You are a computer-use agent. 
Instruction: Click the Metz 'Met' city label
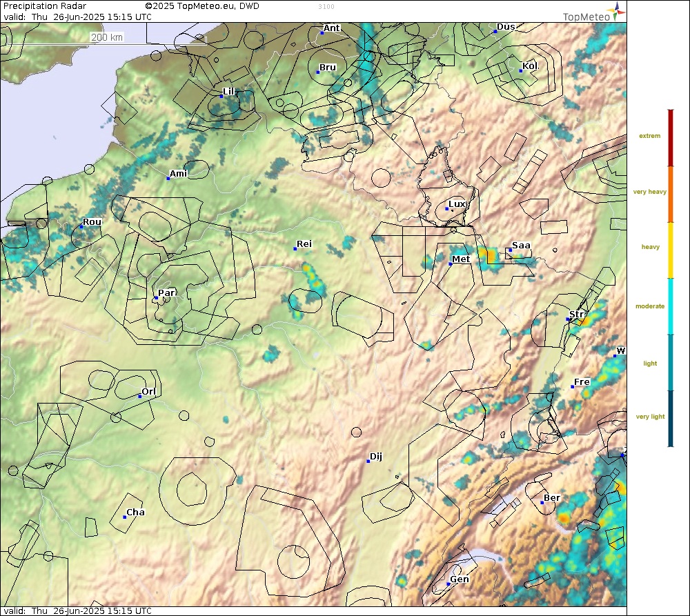(x=461, y=259)
